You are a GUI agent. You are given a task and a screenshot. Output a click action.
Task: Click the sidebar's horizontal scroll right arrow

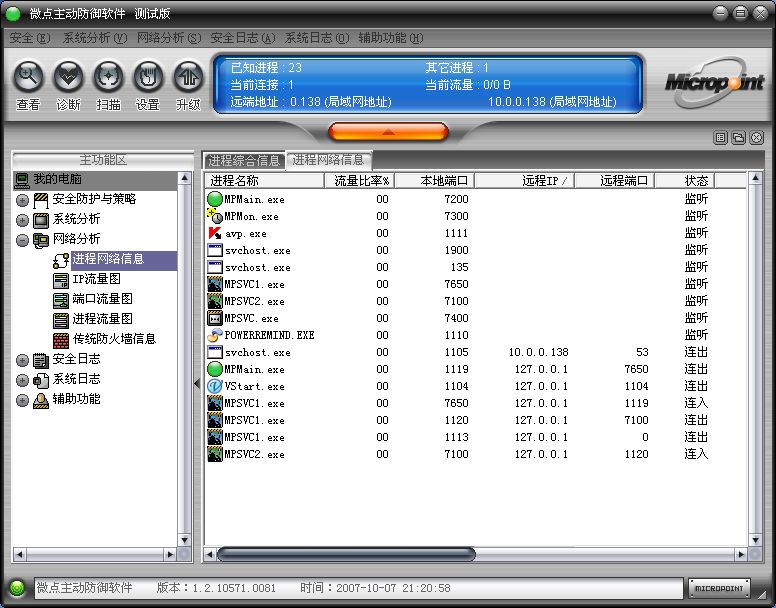pyautogui.click(x=170, y=554)
